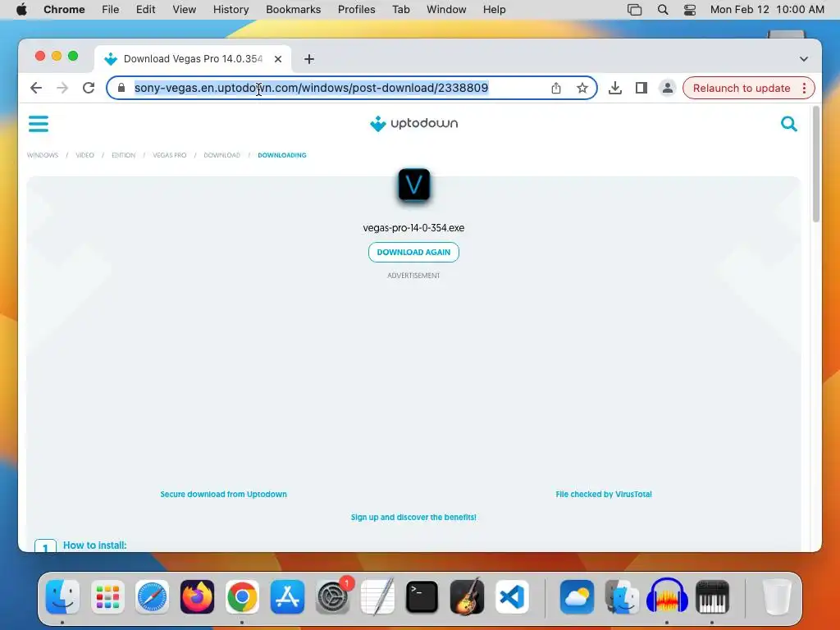840x630 pixels.
Task: Click the How to install heading
Action: 95,546
